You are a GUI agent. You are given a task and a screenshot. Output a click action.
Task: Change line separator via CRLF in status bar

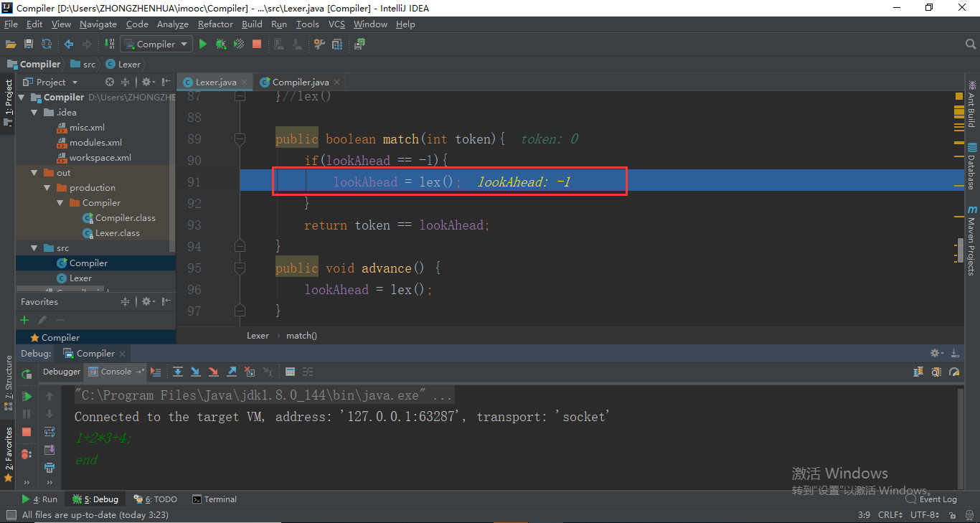point(890,515)
